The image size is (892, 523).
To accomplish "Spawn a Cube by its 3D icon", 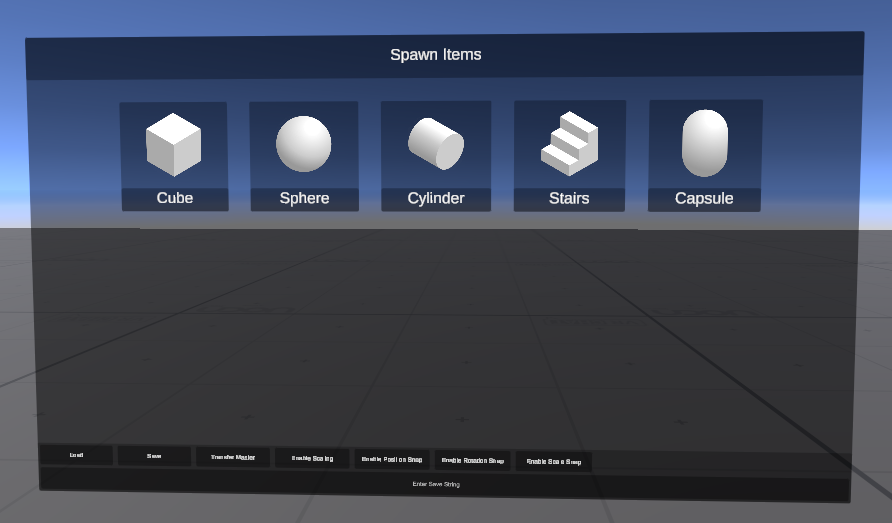I will click(173, 144).
